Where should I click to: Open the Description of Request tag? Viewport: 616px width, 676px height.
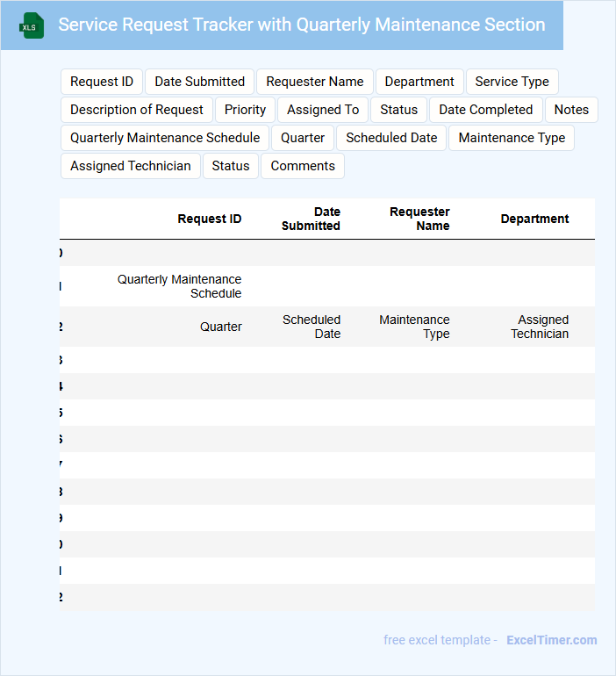pos(137,110)
